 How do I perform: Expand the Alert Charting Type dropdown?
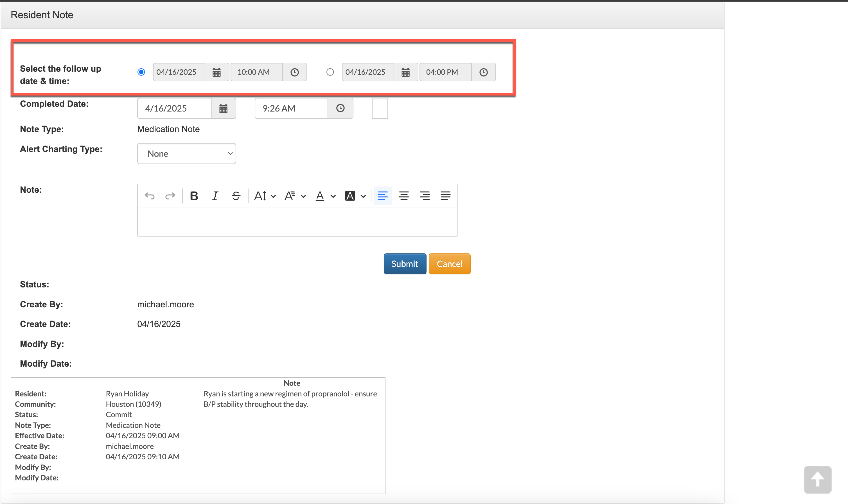186,153
